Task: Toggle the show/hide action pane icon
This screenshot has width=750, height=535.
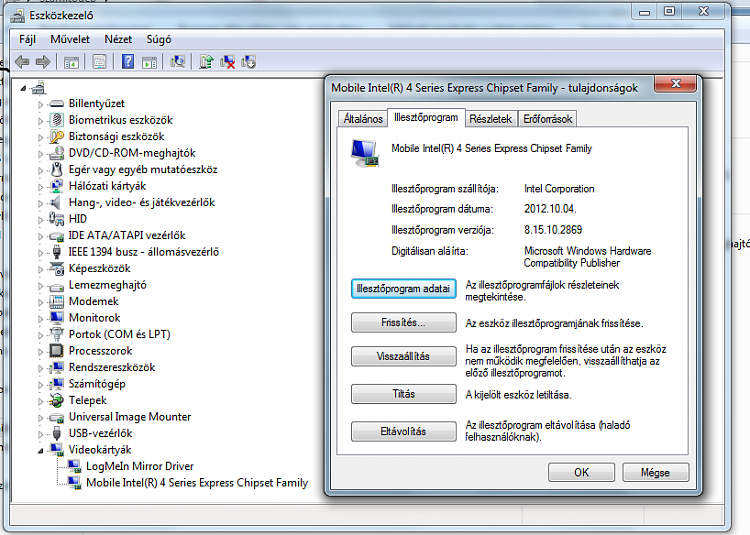Action: click(149, 62)
